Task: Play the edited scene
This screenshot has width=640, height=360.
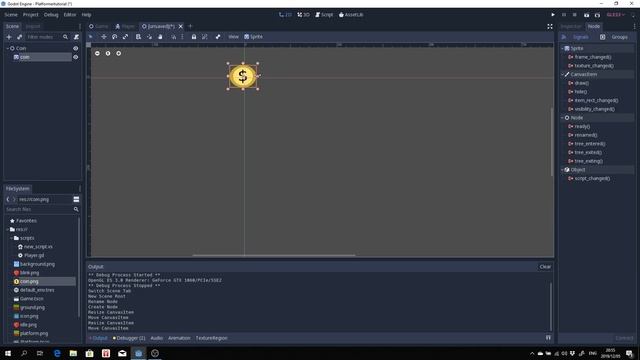Action: (x=587, y=15)
